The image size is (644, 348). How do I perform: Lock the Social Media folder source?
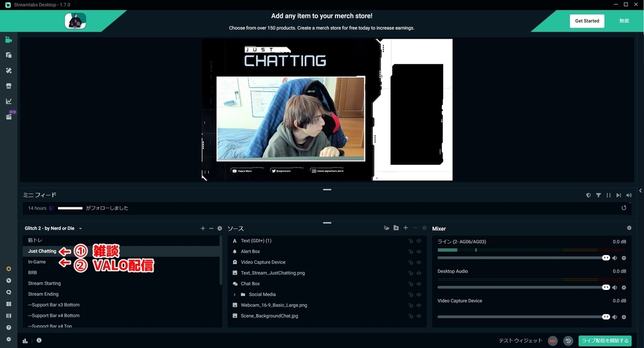point(411,294)
